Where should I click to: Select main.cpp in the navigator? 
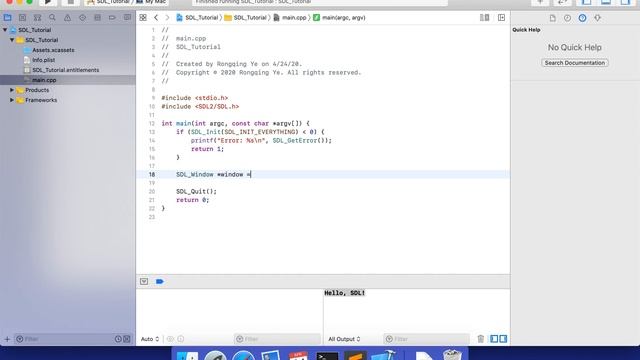[x=44, y=80]
